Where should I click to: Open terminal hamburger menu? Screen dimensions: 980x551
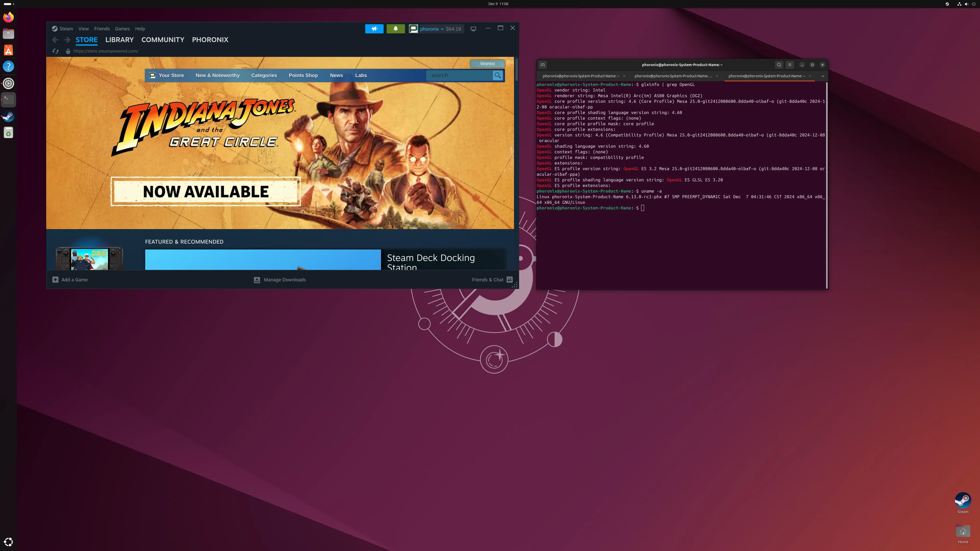click(x=790, y=65)
